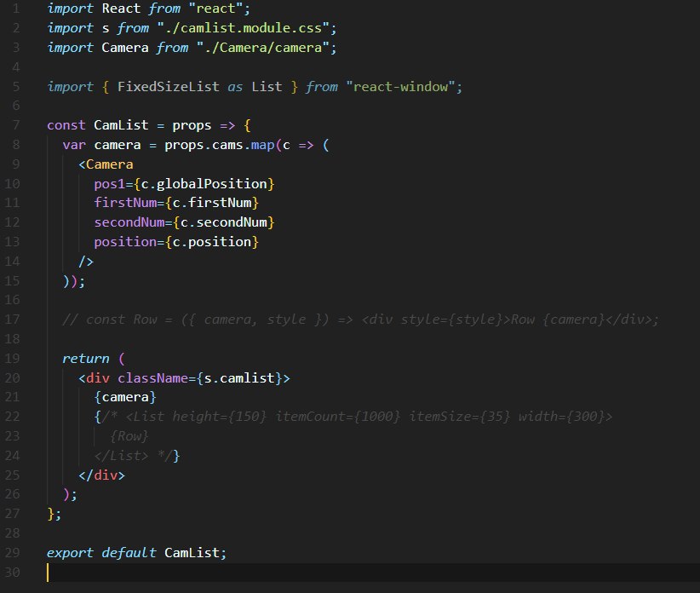Click the line number 19 gutter
This screenshot has height=593, width=700.
click(x=12, y=359)
